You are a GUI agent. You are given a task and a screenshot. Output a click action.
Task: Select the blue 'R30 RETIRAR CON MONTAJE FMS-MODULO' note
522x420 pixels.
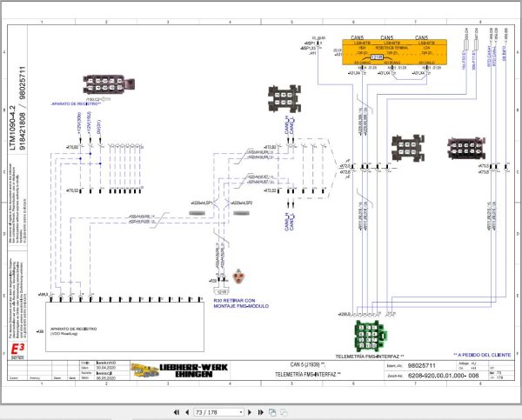[241, 303]
